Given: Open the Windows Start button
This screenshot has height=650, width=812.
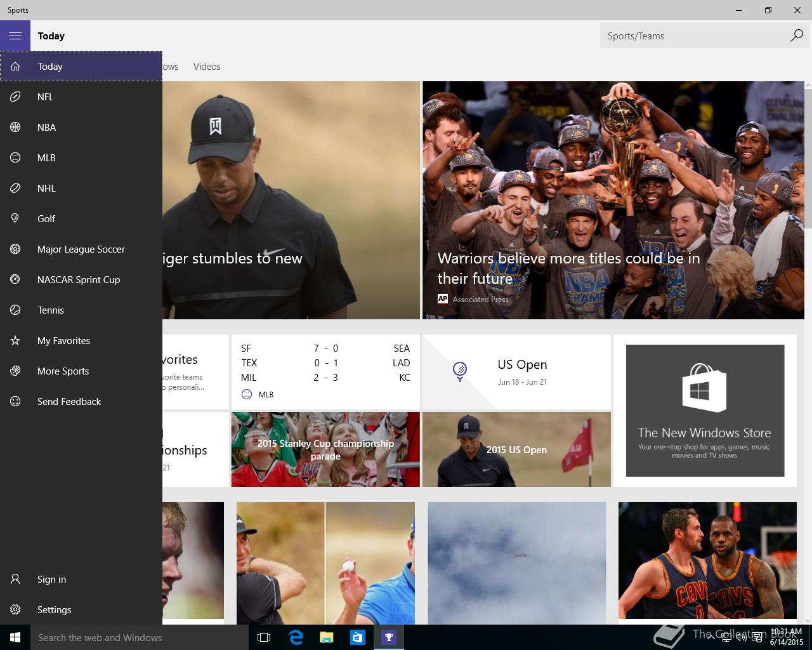Looking at the screenshot, I should click(15, 637).
